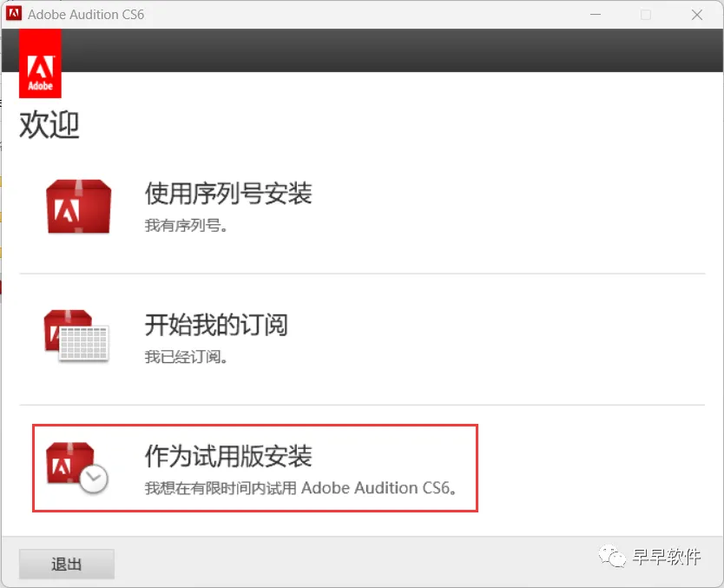
Task: Select 使用序列号安装 heading
Action: (x=228, y=193)
